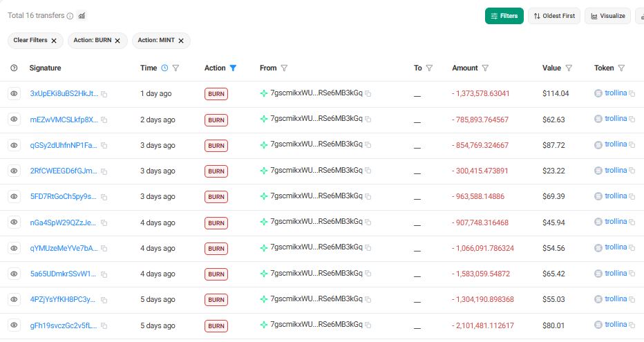Viewport: 644px width, 342px height.
Task: Copy trollina token in the $23.22 row
Action: pyautogui.click(x=632, y=171)
